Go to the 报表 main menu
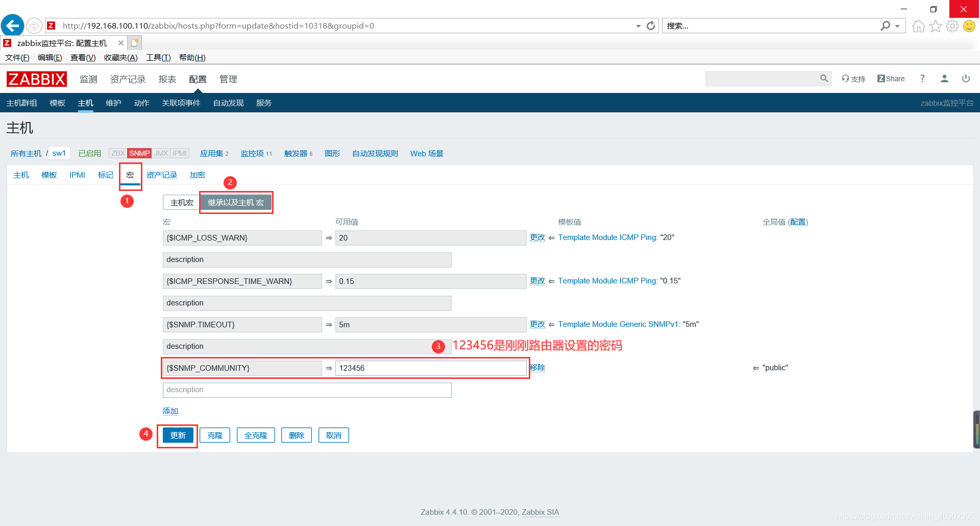The width and height of the screenshot is (980, 526). [x=167, y=79]
